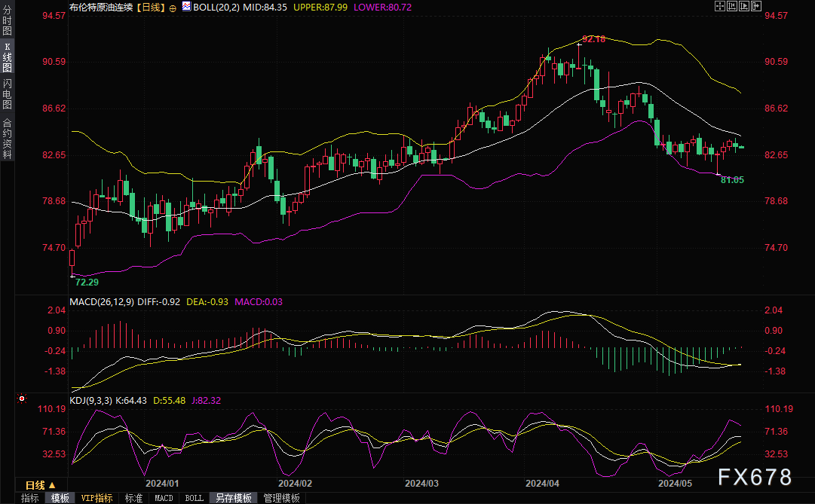815x504 pixels.
Task: Apply the BOLL template at bottom
Action: click(194, 498)
